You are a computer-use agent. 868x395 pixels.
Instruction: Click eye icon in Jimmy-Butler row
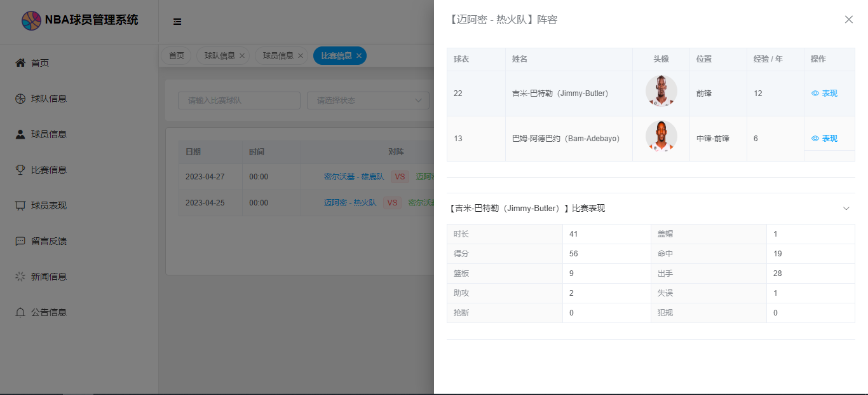point(815,94)
